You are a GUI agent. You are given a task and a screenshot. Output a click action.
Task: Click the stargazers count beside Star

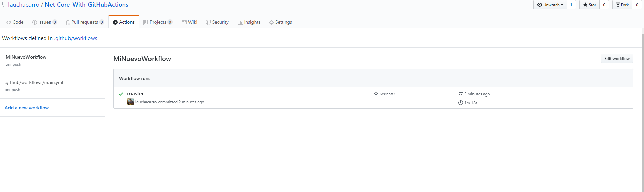pos(604,5)
